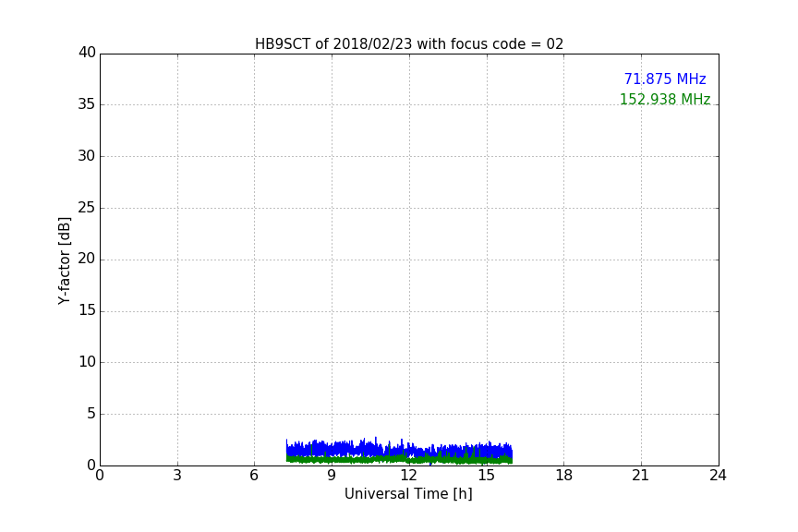The height and width of the screenshot is (532, 798).
Task: Click the Universal Time [h] axis label
Action: click(408, 494)
